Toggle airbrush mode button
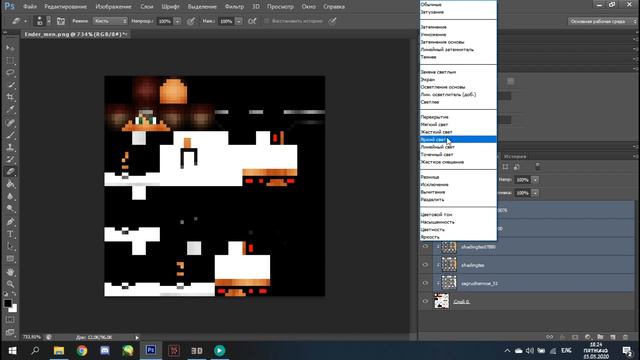 pyautogui.click(x=252, y=21)
